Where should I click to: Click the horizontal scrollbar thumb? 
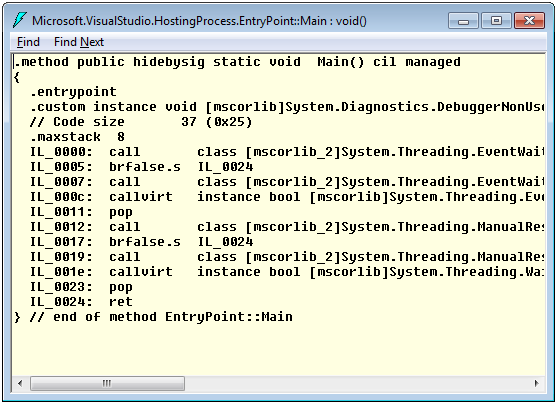pyautogui.click(x=107, y=384)
